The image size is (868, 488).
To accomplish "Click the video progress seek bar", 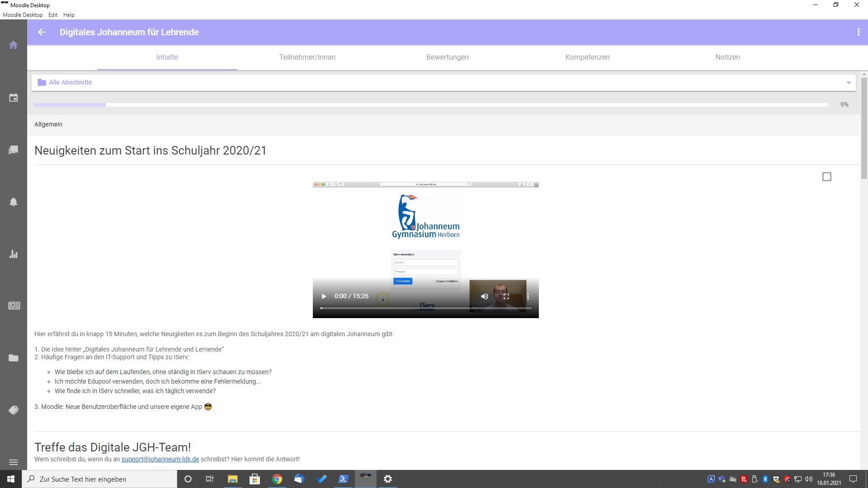I will (425, 308).
